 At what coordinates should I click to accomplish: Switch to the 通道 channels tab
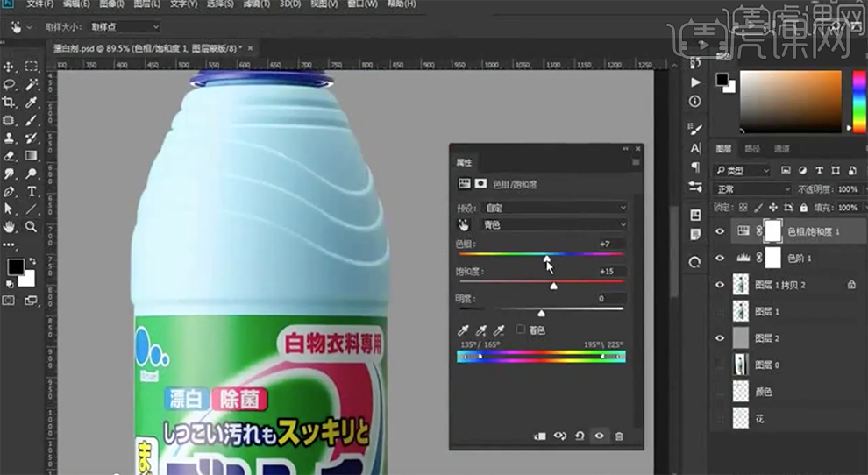[x=782, y=149]
